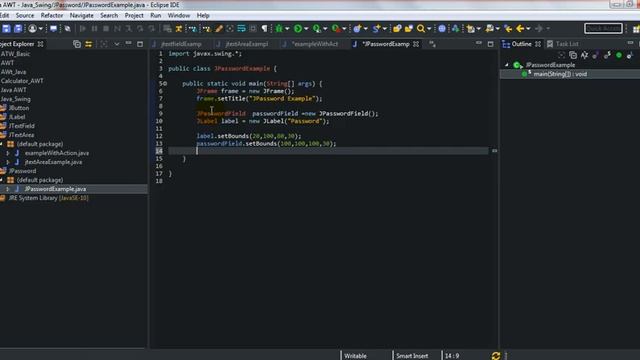Screen dimensions: 640x360
Task: Toggle Link with Editor in Project Explorer
Action: click(x=88, y=44)
